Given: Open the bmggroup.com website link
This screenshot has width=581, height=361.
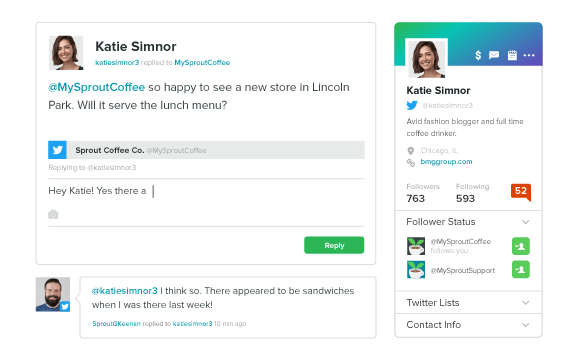Looking at the screenshot, I should tap(446, 162).
